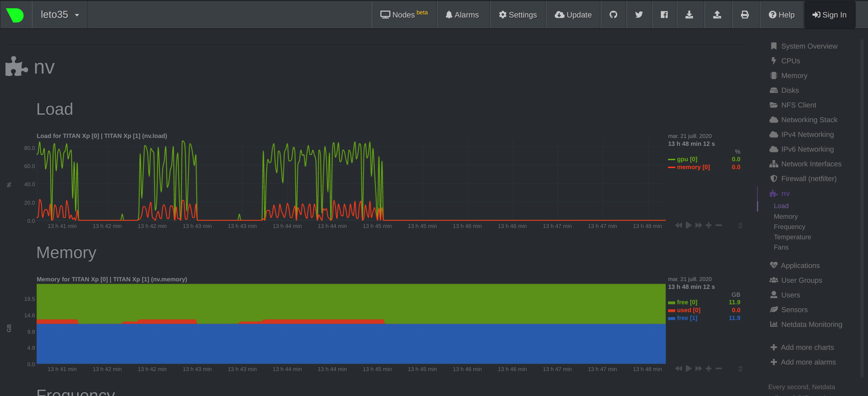868x396 pixels.
Task: Open the GitHub icon link
Action: pyautogui.click(x=613, y=15)
